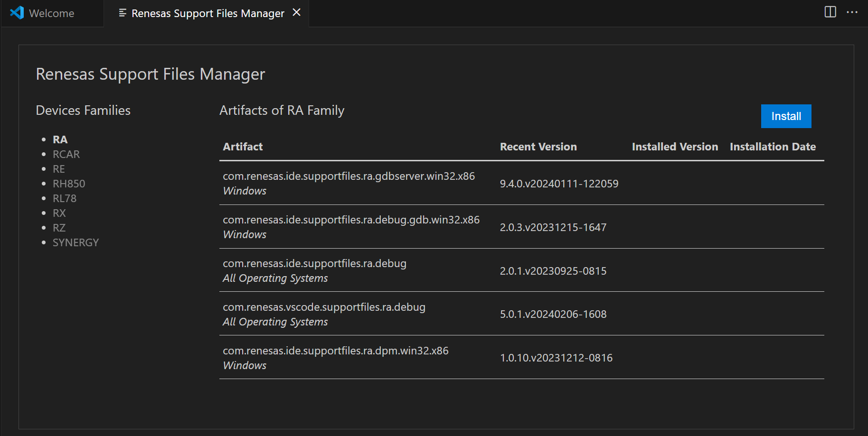
Task: Select the ra.gdbserver.win32.x86 artifact row
Action: click(x=522, y=183)
